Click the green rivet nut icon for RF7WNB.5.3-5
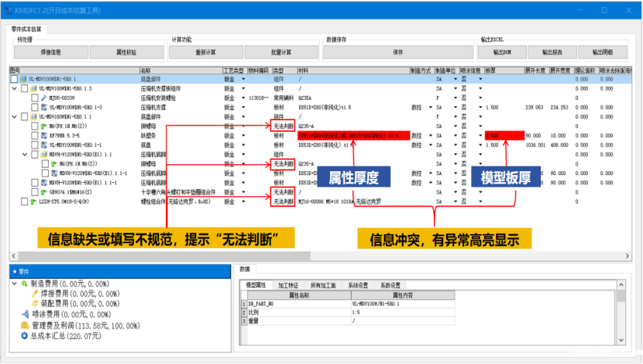643x364 pixels. [43, 135]
